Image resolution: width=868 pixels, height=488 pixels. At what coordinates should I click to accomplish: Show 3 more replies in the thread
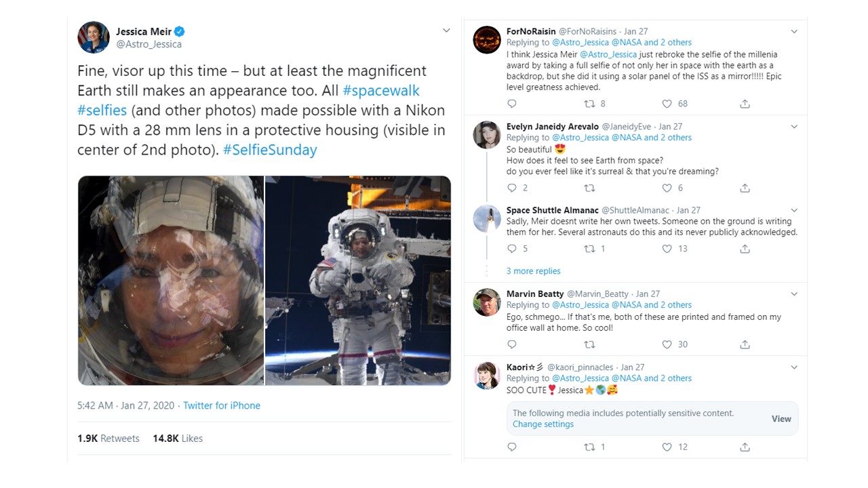tap(533, 271)
